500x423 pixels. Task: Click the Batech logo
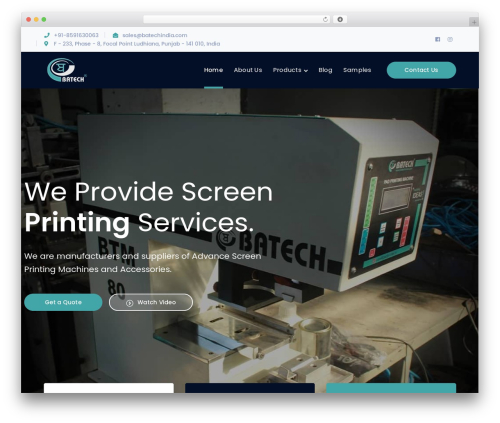(67, 70)
